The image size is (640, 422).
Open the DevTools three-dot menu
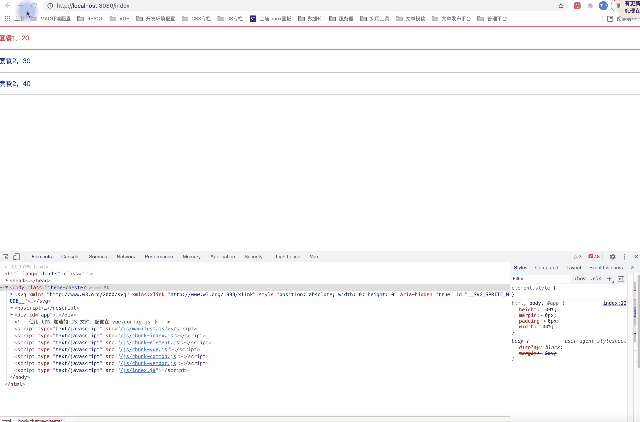624,257
